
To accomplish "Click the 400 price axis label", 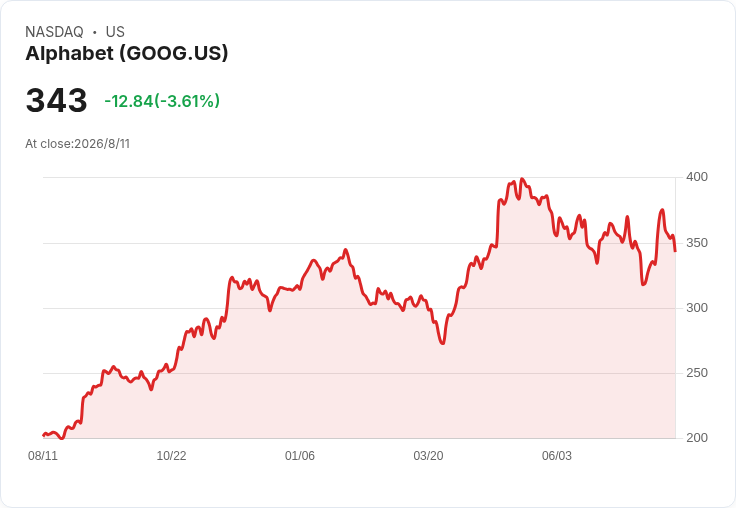I will coord(697,177).
